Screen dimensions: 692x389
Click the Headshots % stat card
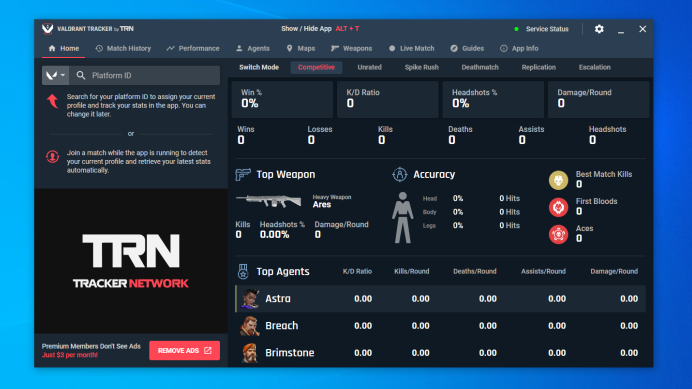[493, 99]
